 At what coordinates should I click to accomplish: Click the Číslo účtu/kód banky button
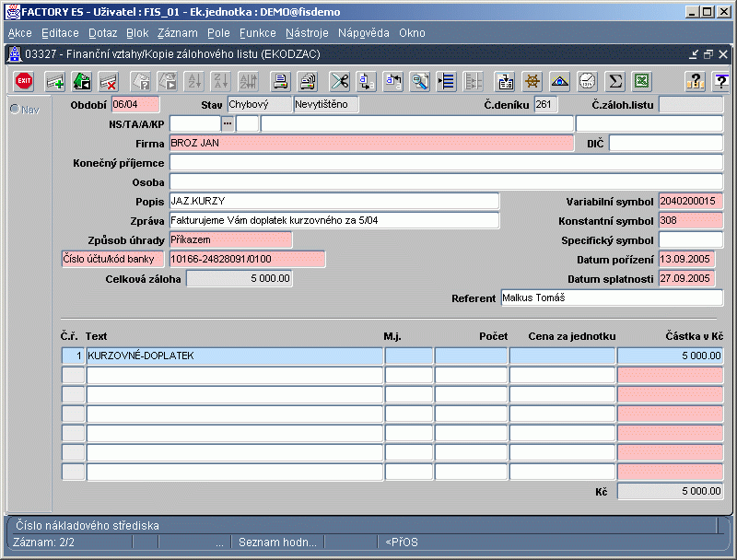[x=112, y=259]
